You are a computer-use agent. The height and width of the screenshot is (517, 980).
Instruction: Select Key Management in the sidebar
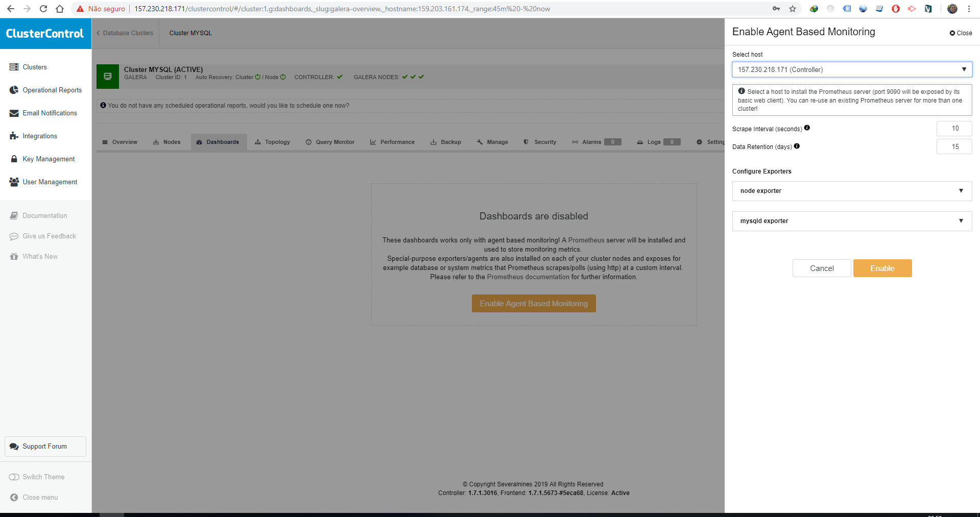pos(49,159)
